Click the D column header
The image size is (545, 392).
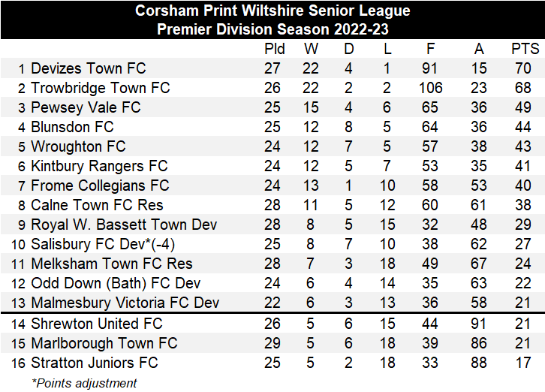[x=348, y=49]
